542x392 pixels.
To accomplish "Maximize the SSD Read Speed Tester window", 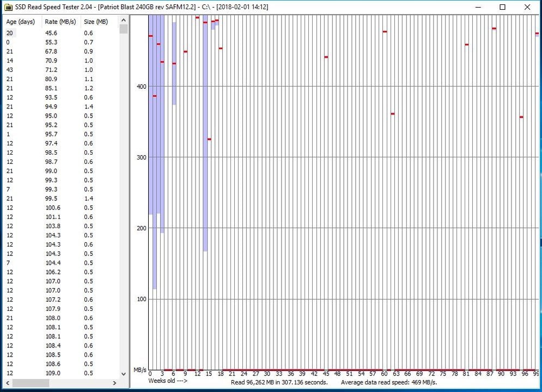I will pyautogui.click(x=503, y=7).
